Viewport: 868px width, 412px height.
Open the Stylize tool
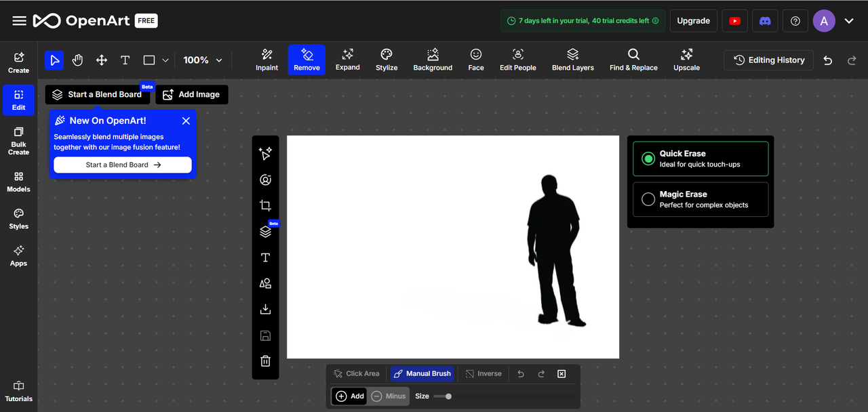[387, 60]
